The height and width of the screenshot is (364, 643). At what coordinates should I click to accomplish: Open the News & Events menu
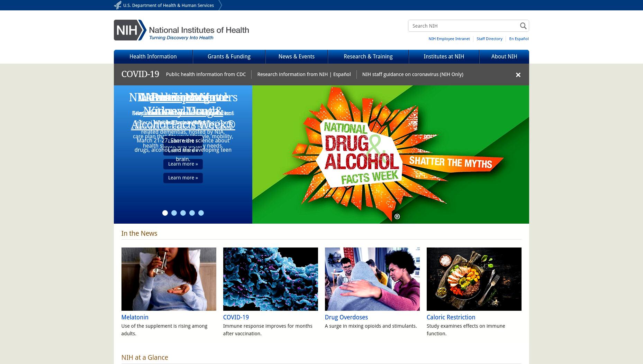tap(297, 57)
